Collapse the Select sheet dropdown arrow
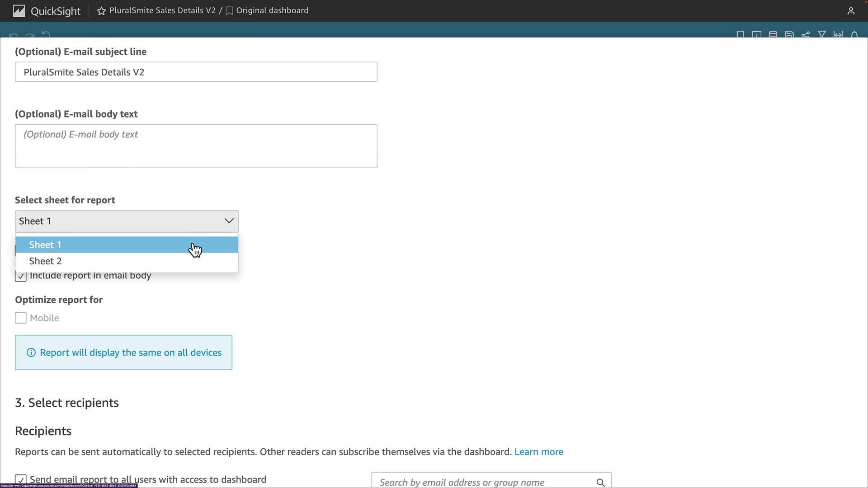Viewport: 868px width, 488px height. pyautogui.click(x=229, y=221)
